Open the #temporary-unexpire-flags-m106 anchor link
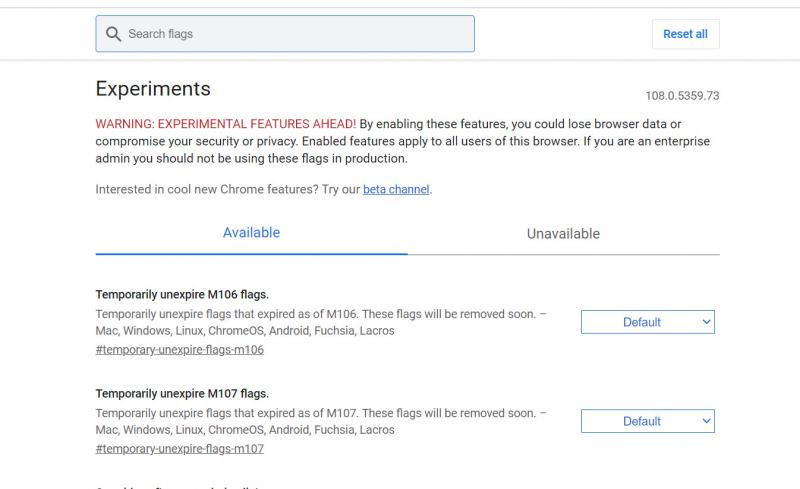This screenshot has height=489, width=800. pos(180,350)
